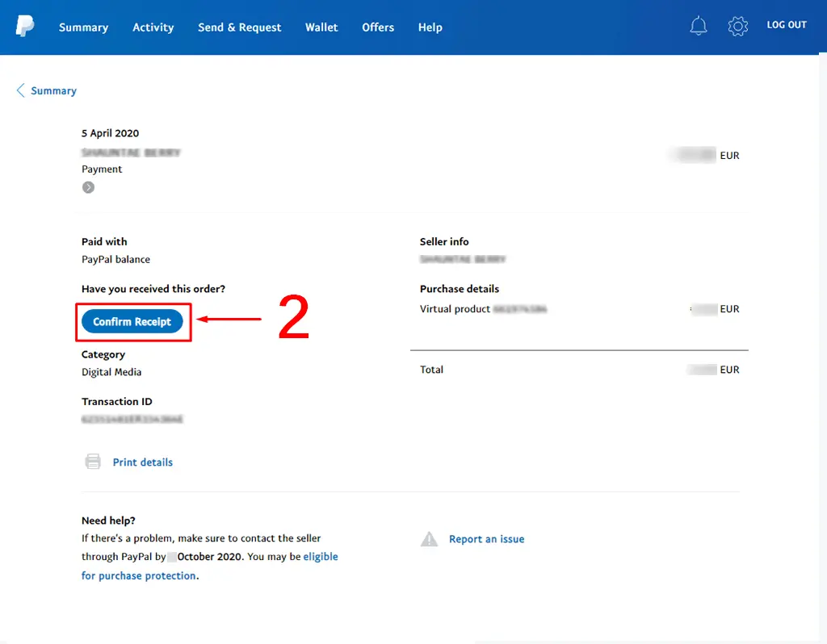Image resolution: width=827 pixels, height=644 pixels.
Task: Click the 'Transaction ID' label
Action: pyautogui.click(x=116, y=402)
